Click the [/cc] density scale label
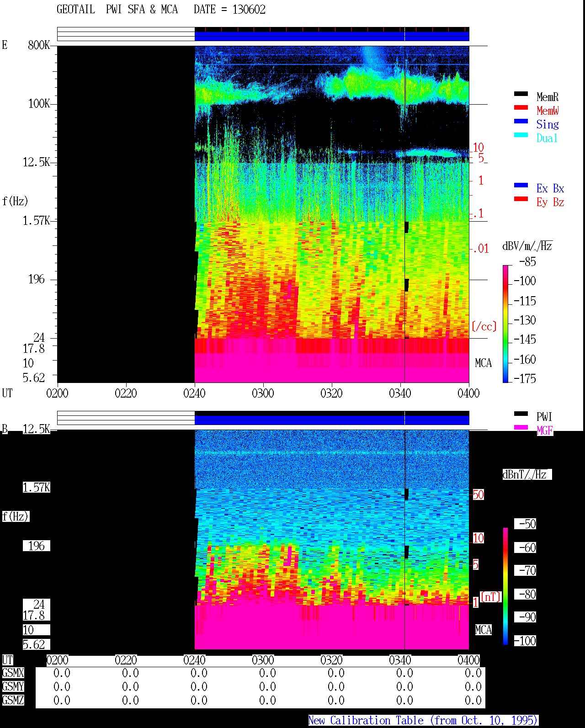The width and height of the screenshot is (585, 728). (484, 326)
